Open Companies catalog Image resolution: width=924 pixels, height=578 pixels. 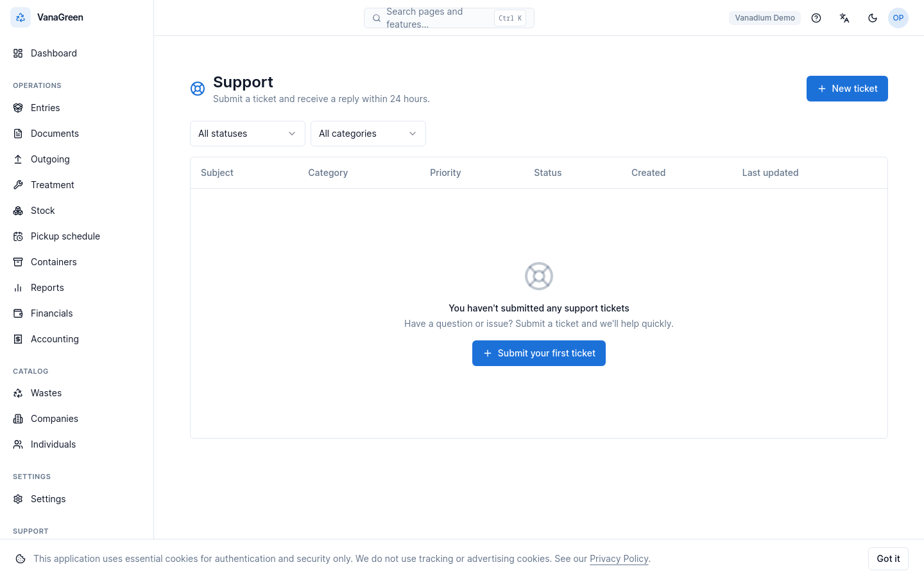click(77, 419)
